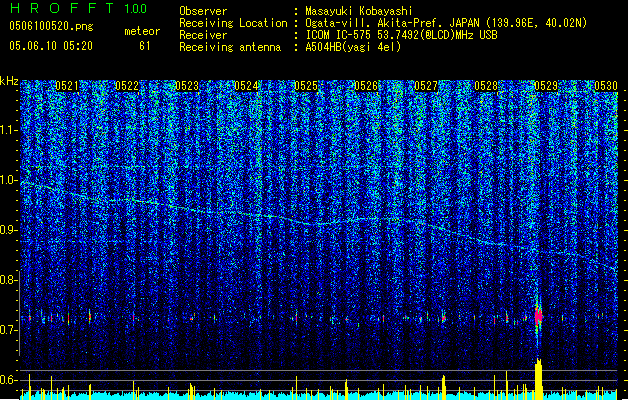Select the Ogata-vill. Akita-Pref. JAPAN location text

(x=446, y=23)
